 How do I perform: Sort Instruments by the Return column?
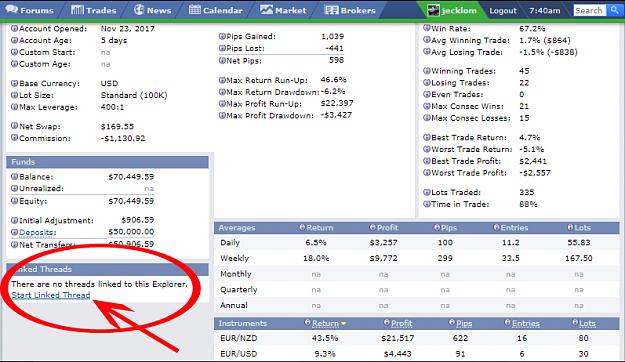325,323
